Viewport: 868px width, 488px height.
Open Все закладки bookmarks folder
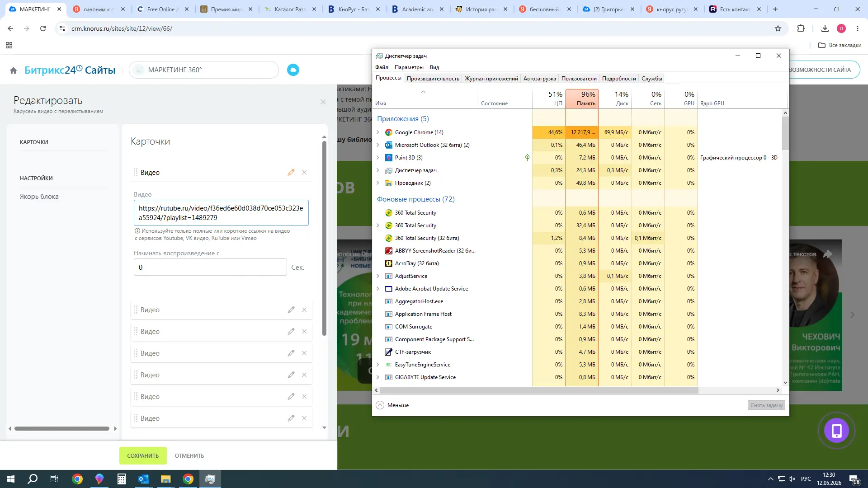(x=840, y=45)
